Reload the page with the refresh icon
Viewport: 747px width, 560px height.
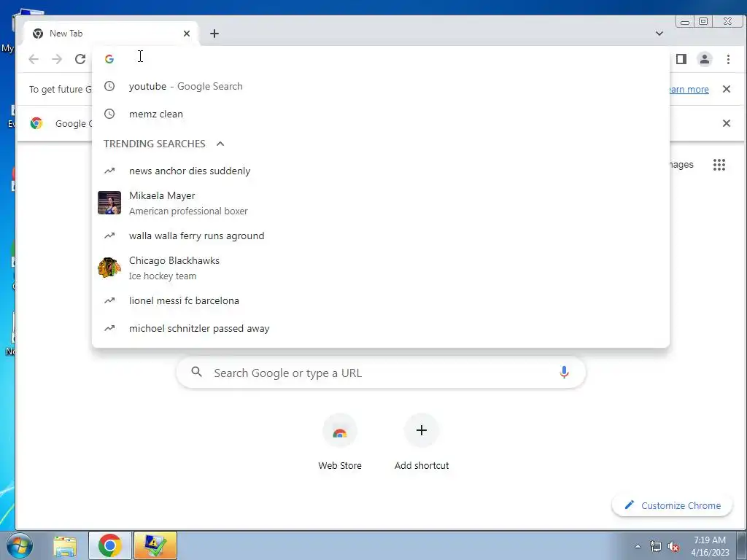(80, 59)
